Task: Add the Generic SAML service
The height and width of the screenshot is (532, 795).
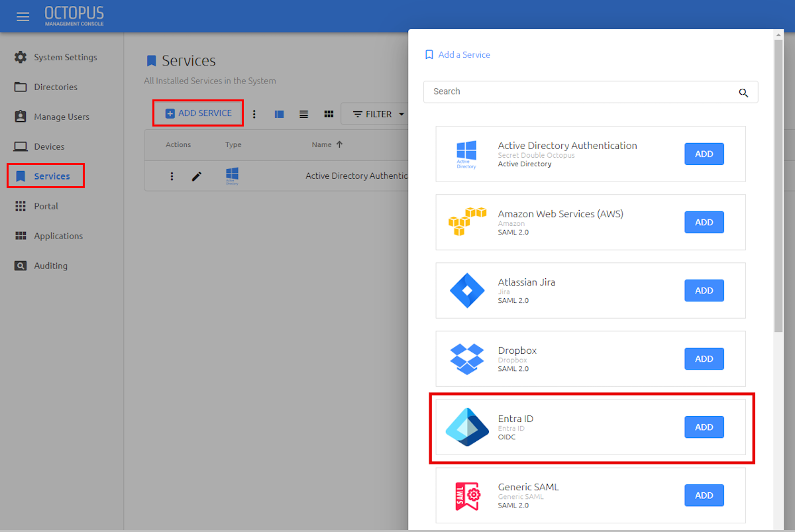Action: pos(704,495)
